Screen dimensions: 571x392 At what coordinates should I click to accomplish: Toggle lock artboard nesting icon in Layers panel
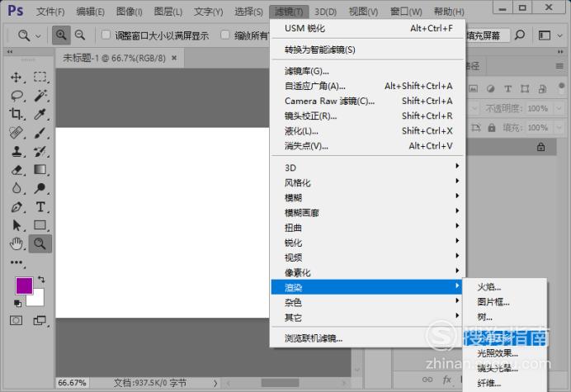(476, 128)
